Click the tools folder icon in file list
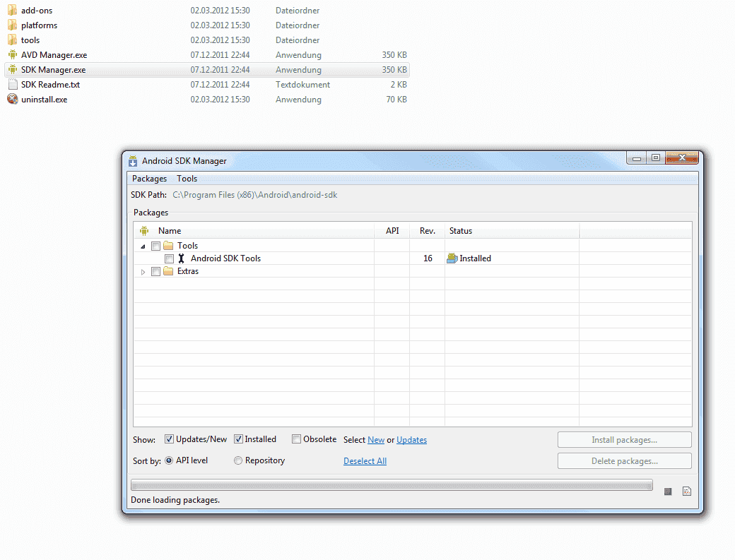The image size is (735, 560). click(13, 40)
